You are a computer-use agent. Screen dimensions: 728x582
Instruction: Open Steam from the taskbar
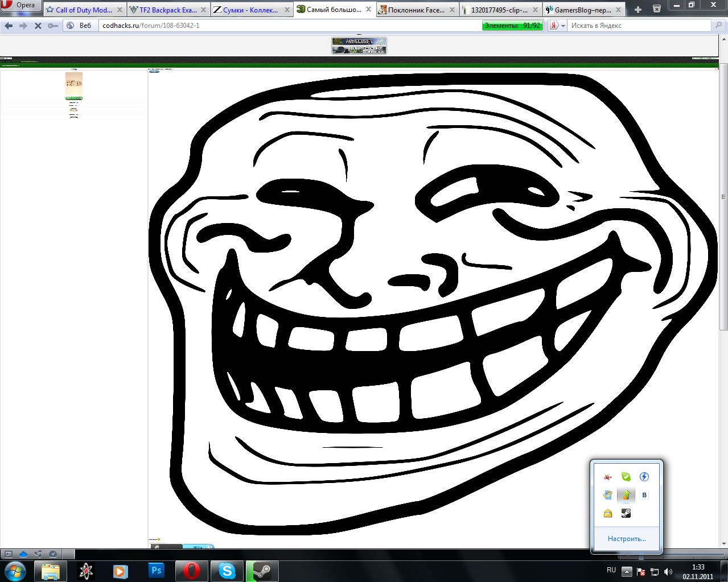tap(262, 571)
